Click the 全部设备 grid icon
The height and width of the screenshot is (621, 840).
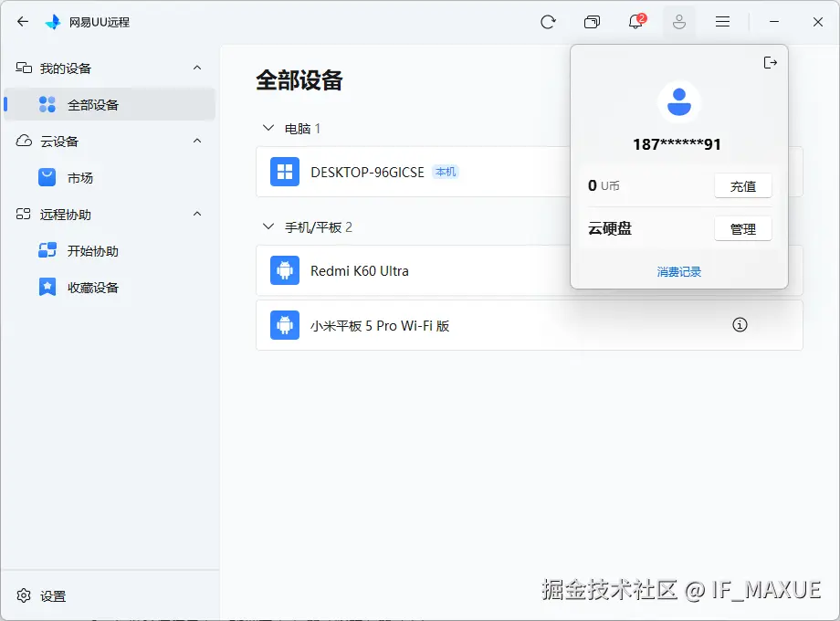pos(47,104)
